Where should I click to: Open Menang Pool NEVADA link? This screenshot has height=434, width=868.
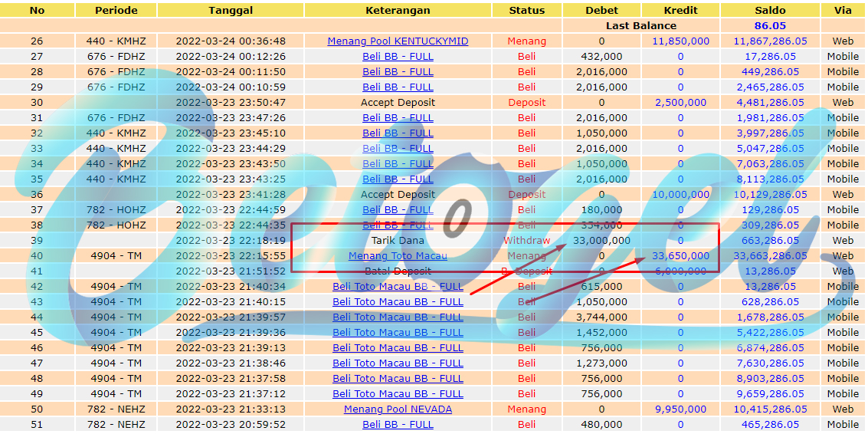(x=398, y=409)
